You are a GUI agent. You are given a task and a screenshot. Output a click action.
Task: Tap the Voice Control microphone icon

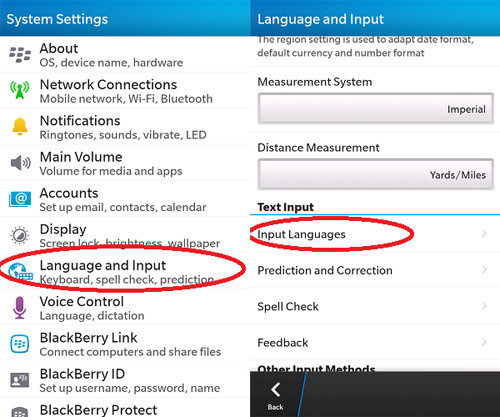pyautogui.click(x=20, y=307)
